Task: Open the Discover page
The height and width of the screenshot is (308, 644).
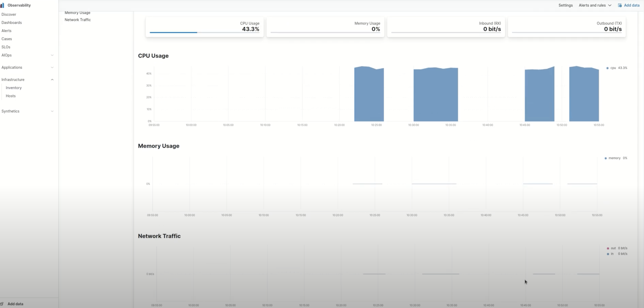Action: pos(9,15)
